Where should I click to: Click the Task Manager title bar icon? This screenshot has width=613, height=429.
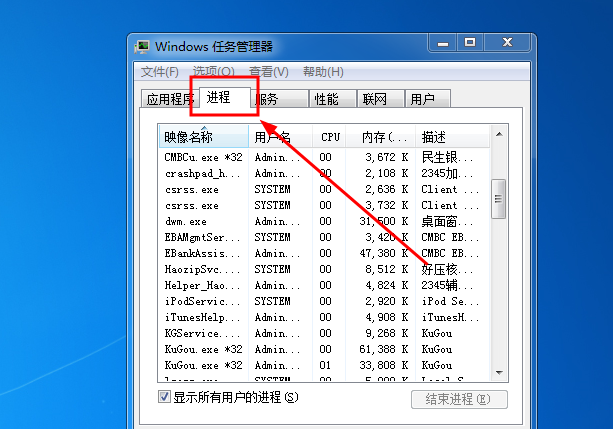(x=142, y=47)
